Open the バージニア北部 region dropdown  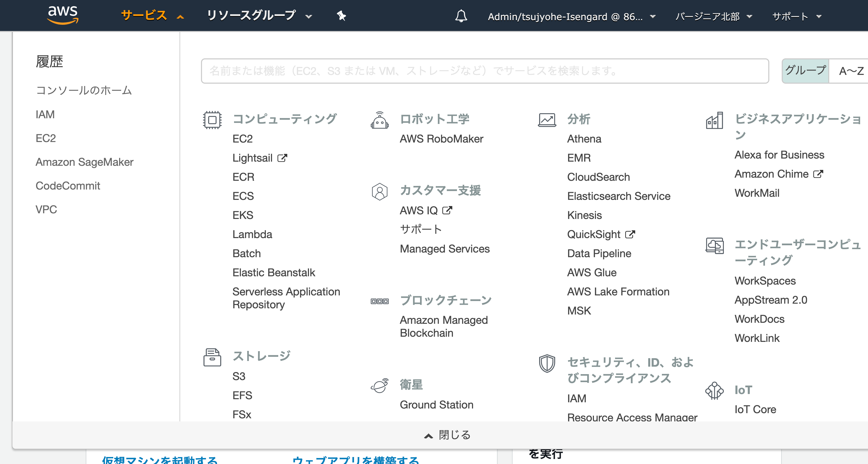[714, 17]
